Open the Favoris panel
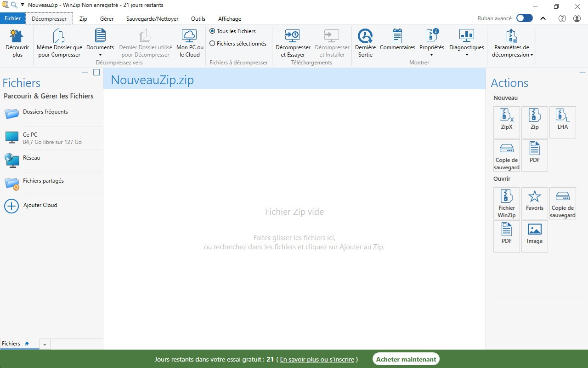This screenshot has width=588, height=368. pyautogui.click(x=534, y=201)
